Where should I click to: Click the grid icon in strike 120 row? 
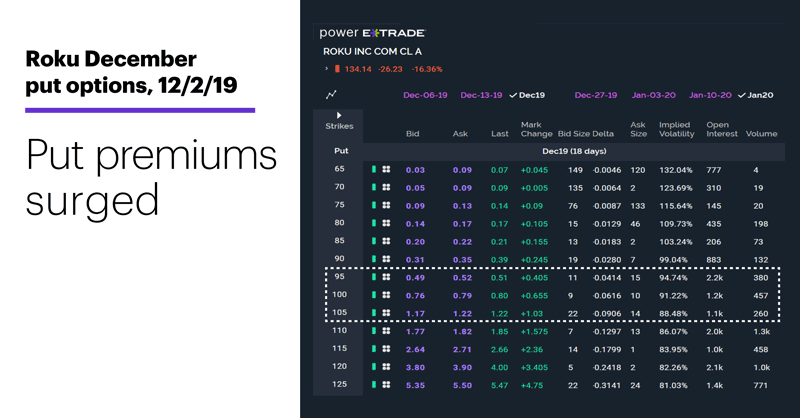click(x=386, y=366)
